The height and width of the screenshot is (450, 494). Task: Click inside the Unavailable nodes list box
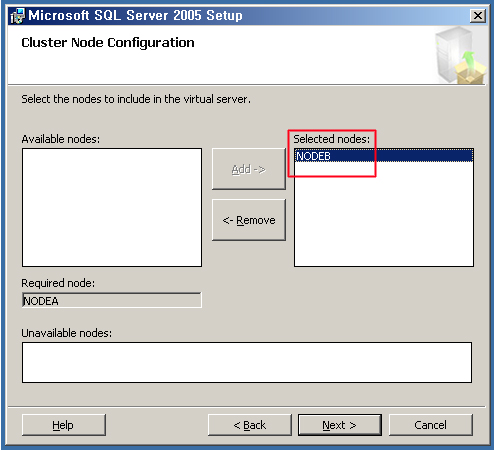coord(247,362)
